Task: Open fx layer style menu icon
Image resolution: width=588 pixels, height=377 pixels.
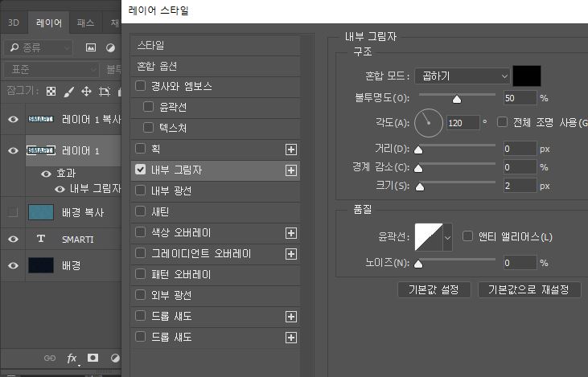Action: pyautogui.click(x=72, y=359)
